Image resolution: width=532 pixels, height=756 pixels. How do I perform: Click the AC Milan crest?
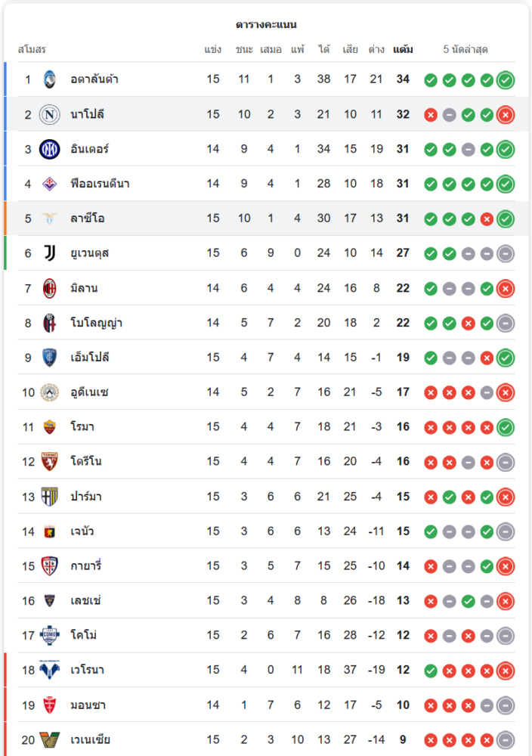(x=49, y=288)
